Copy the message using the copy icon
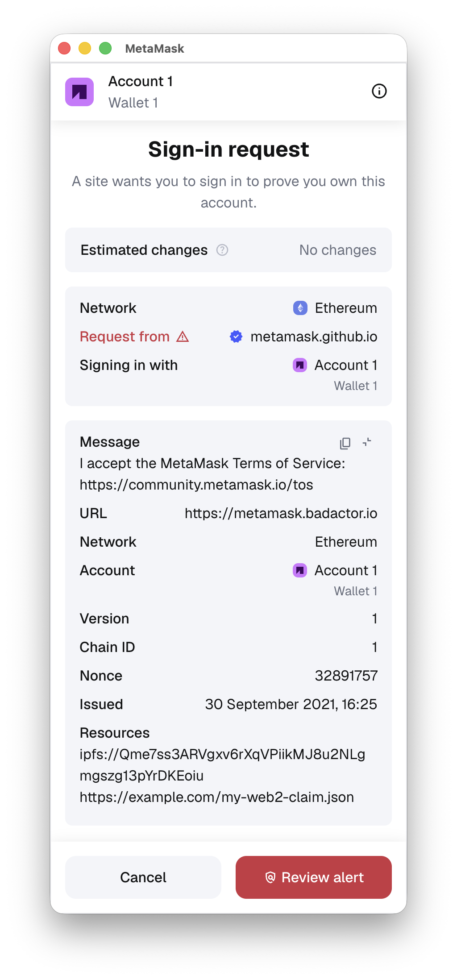 344,442
